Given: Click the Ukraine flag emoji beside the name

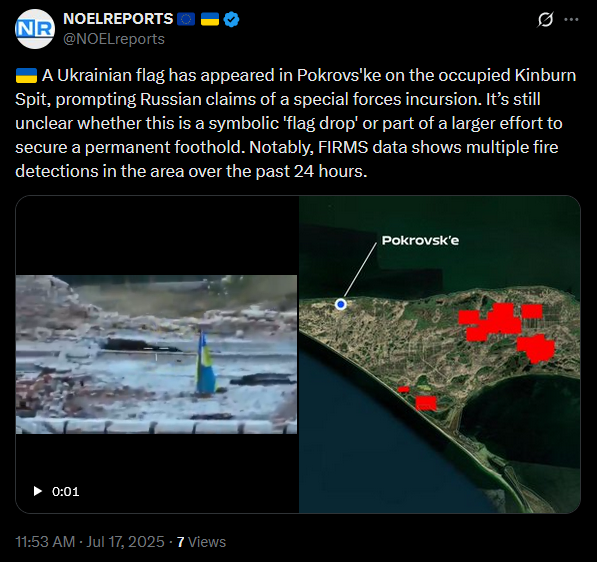Looking at the screenshot, I should pos(210,19).
